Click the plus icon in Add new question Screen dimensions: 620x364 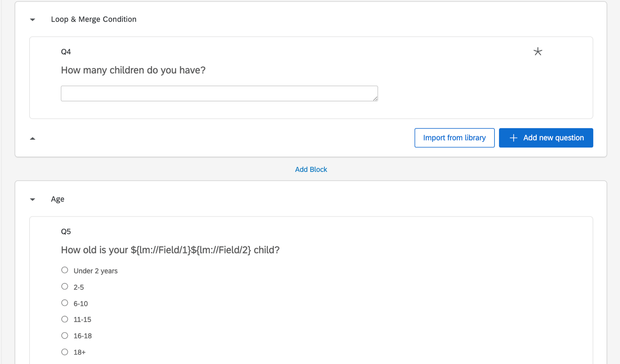(x=514, y=138)
